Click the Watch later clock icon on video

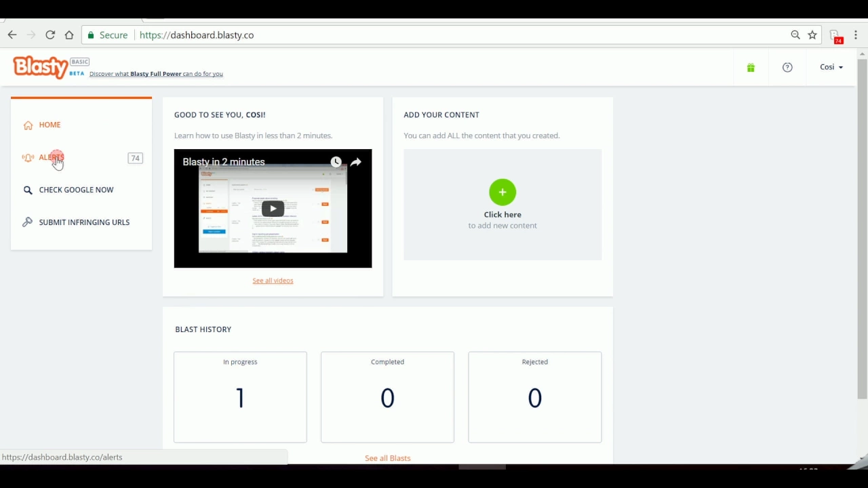point(336,162)
